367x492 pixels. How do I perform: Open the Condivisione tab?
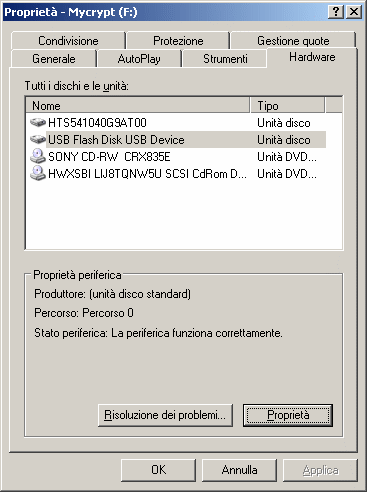tap(68, 41)
